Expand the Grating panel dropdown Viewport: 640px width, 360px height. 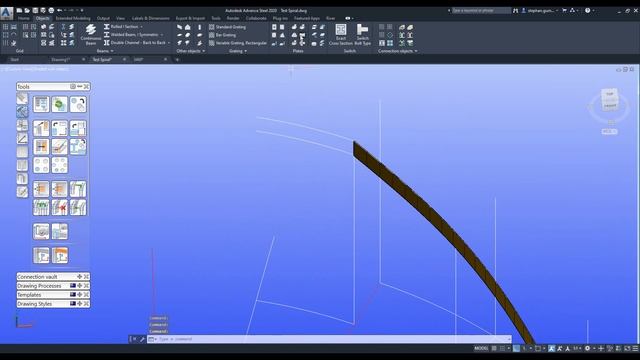238,51
